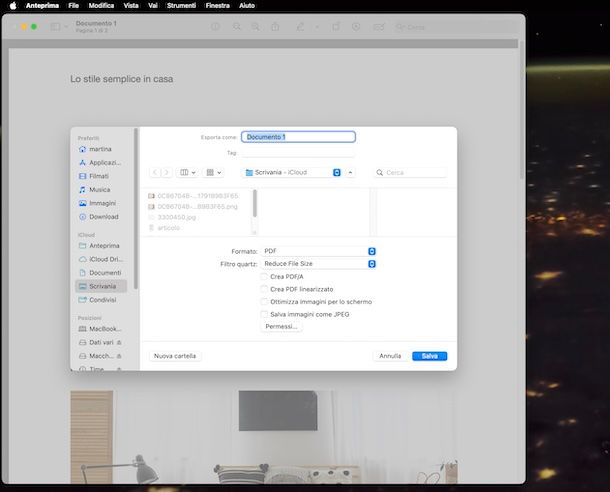Open the Immagini sidebar location
Viewport: 610px width, 492px height.
[x=102, y=203]
